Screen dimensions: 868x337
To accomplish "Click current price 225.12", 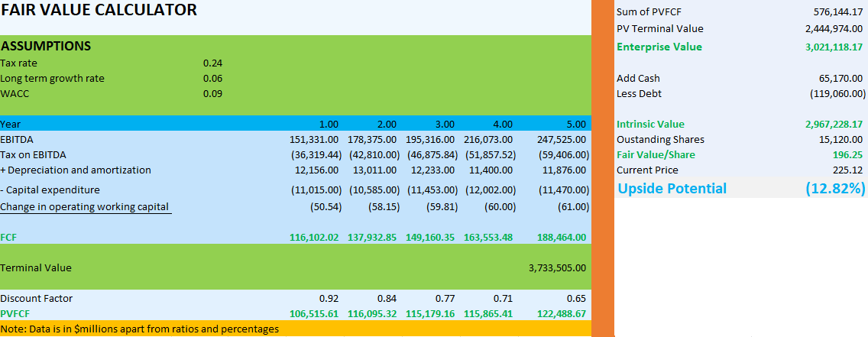I will pos(849,170).
